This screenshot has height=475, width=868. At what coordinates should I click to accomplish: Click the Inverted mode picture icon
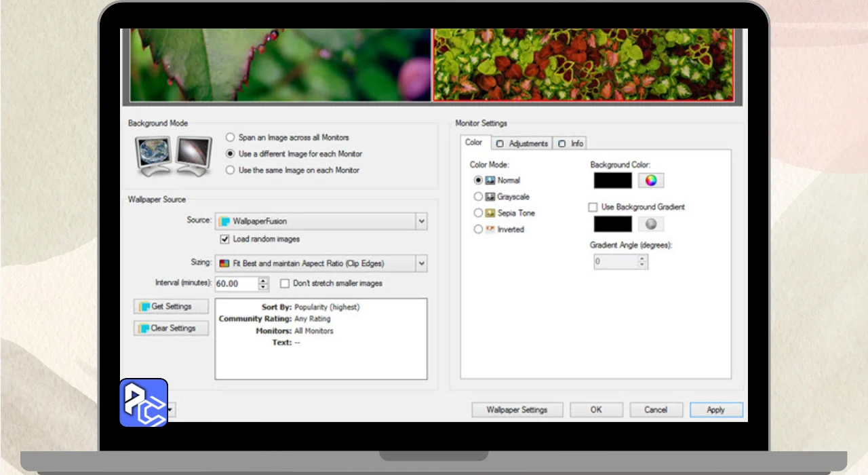coord(490,229)
